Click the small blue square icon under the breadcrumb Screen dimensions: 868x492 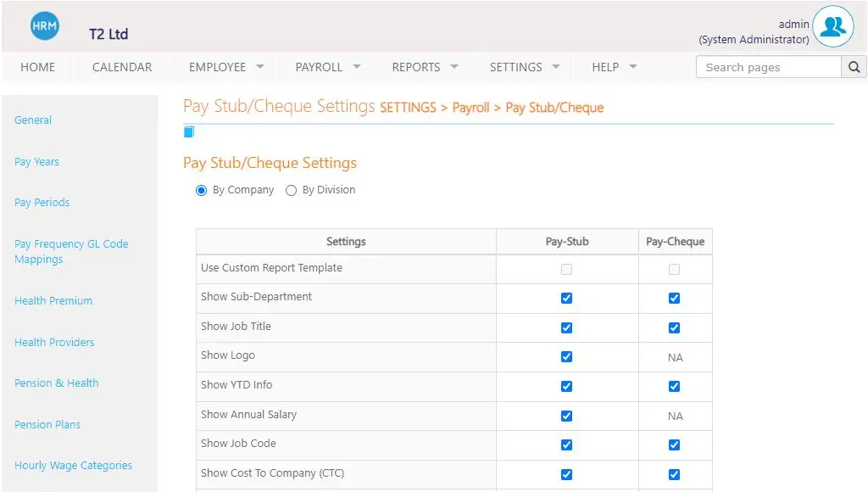(x=189, y=131)
